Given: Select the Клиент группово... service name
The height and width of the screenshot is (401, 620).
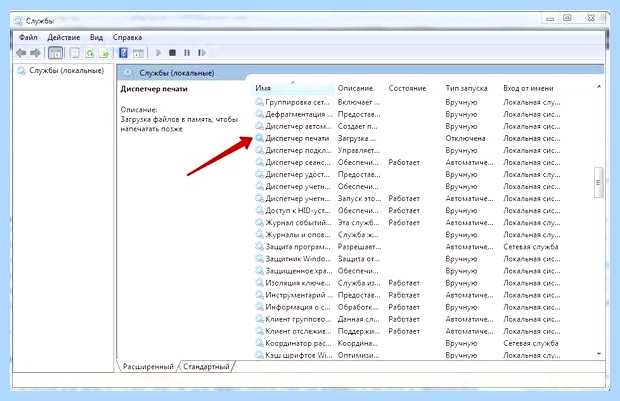Looking at the screenshot, I should click(298, 319).
